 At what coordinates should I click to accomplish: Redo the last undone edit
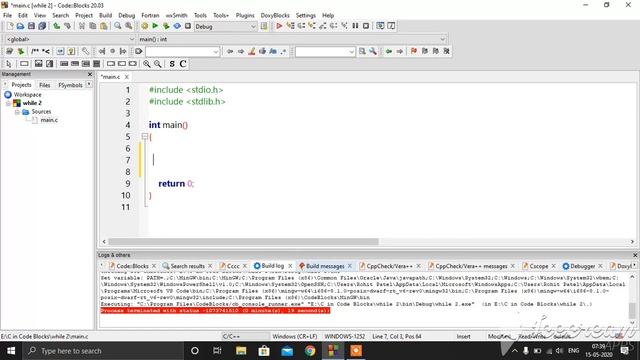click(67, 26)
